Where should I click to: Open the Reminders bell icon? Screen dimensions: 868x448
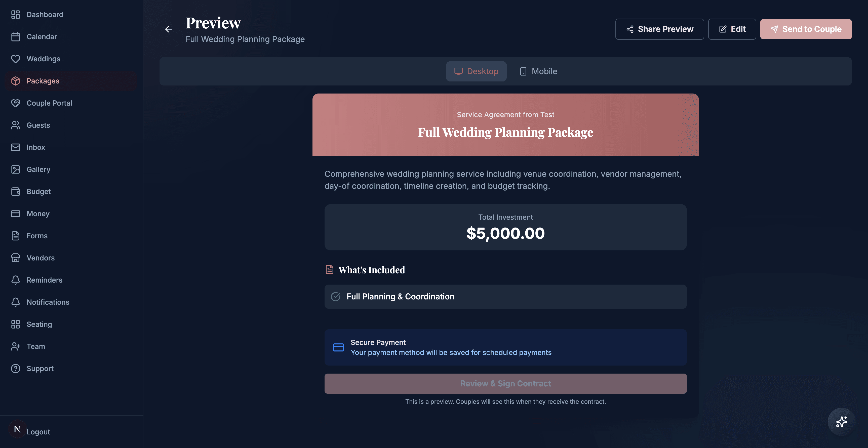coord(16,280)
